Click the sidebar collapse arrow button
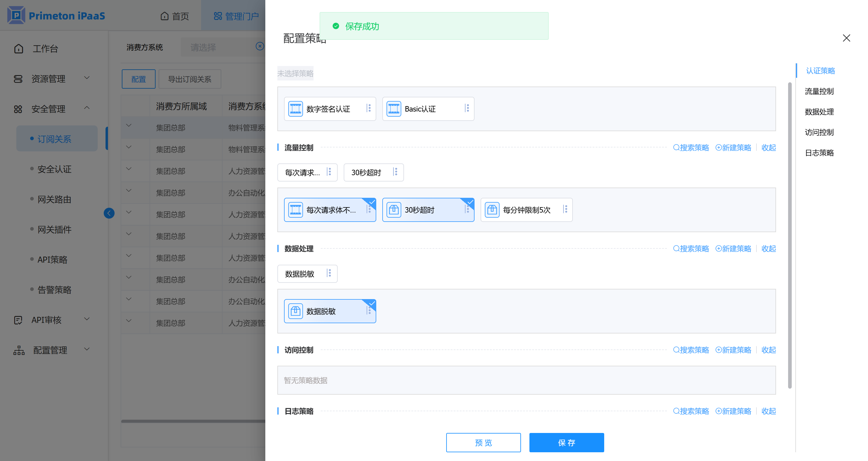This screenshot has width=868, height=461. point(109,213)
